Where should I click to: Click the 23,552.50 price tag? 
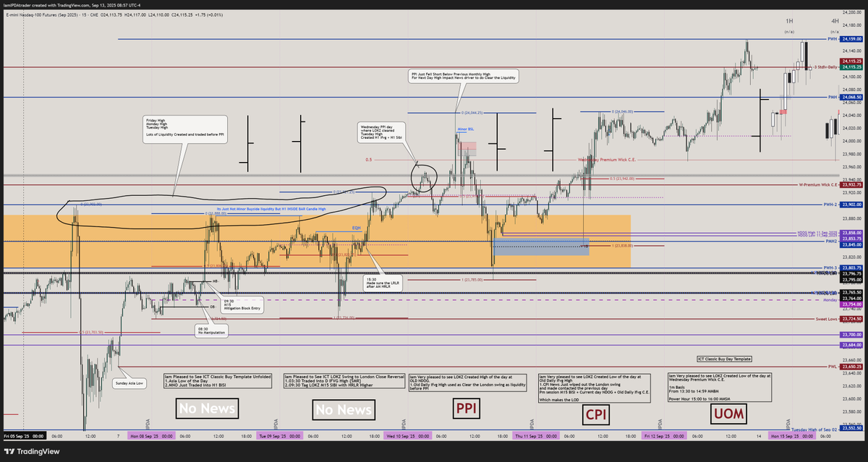[x=851, y=428]
